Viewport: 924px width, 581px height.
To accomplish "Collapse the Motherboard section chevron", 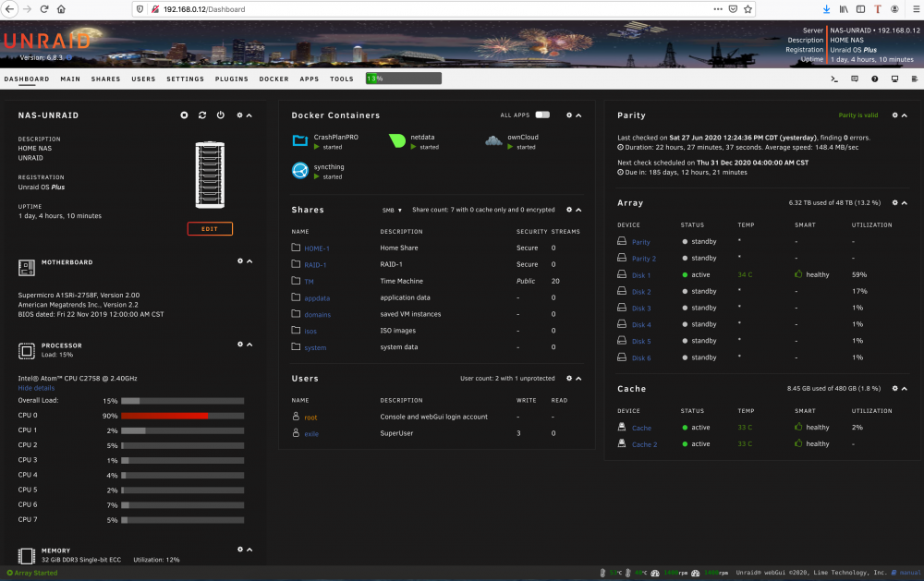I will 249,261.
